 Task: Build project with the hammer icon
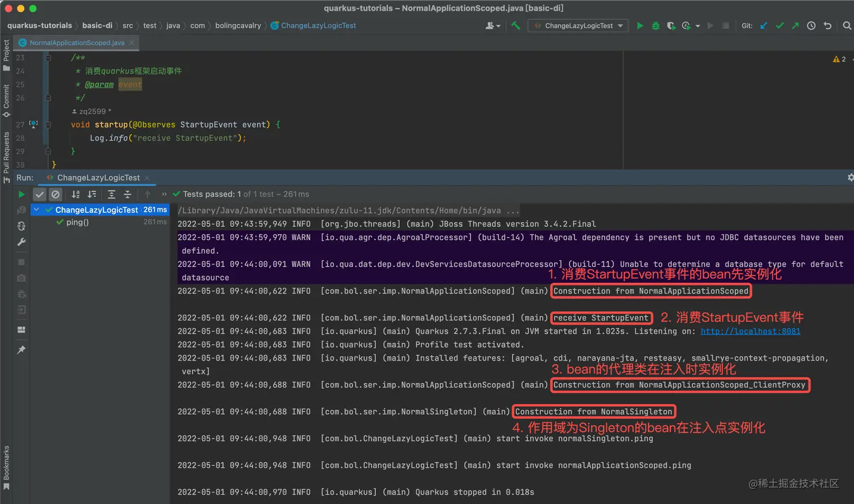click(x=516, y=25)
